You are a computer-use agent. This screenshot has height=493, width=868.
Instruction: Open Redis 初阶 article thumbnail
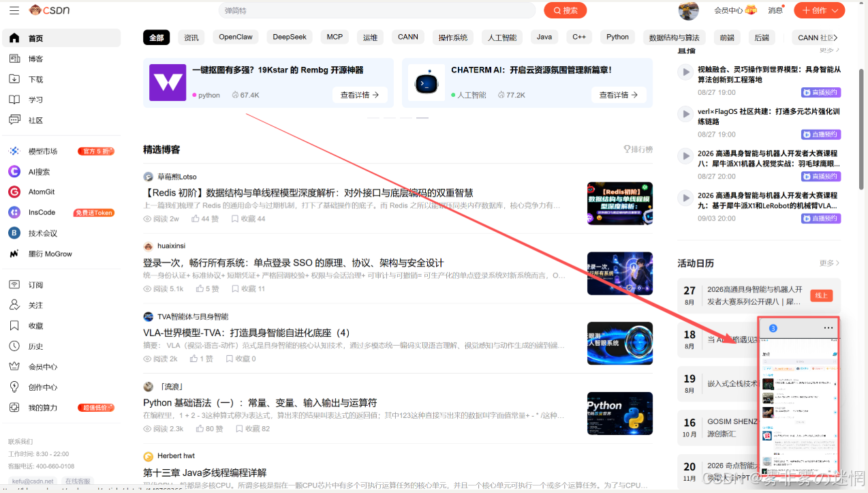620,203
